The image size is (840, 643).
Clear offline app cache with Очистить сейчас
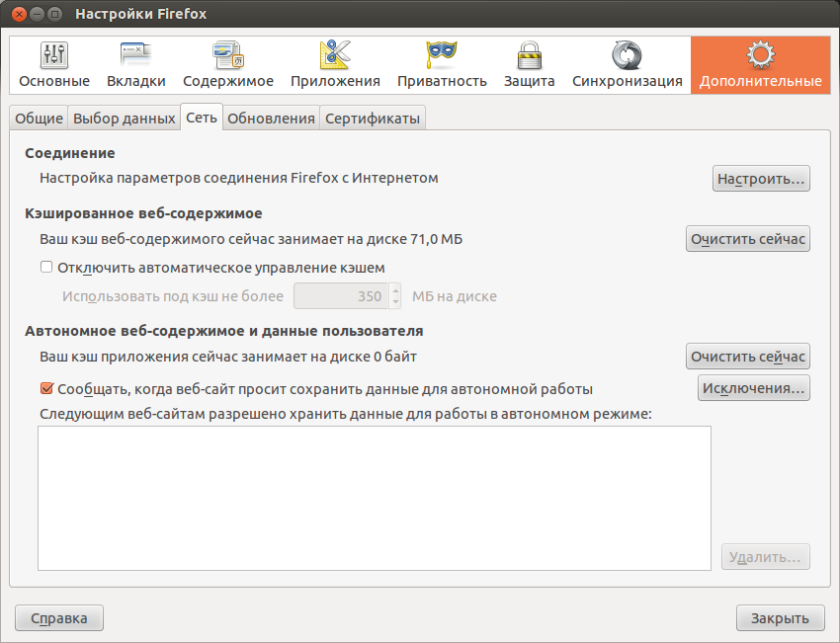[748, 357]
